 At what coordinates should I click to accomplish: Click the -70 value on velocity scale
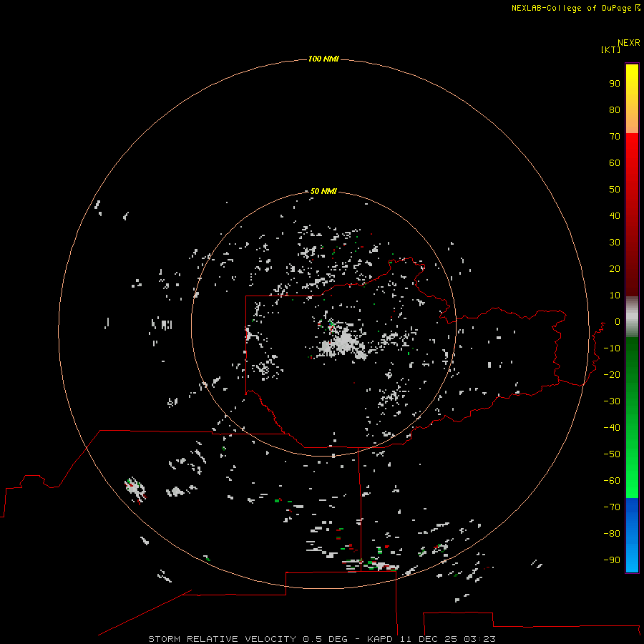pyautogui.click(x=612, y=507)
